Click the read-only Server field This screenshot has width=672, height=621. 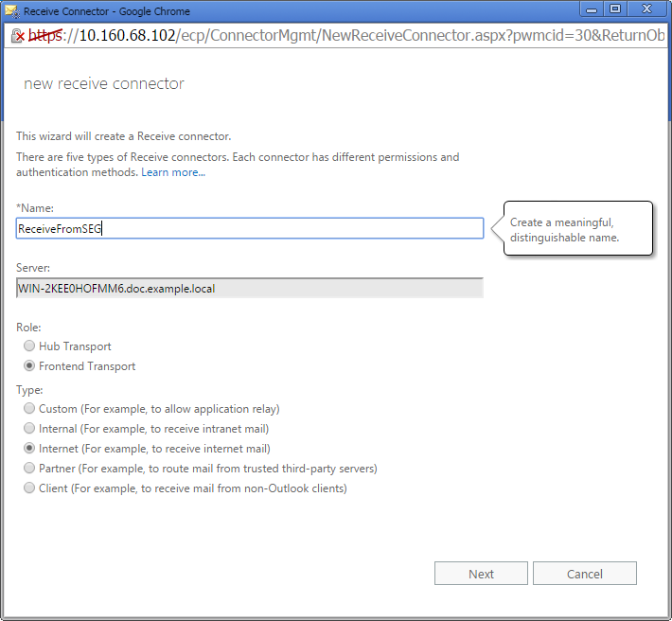(x=250, y=288)
